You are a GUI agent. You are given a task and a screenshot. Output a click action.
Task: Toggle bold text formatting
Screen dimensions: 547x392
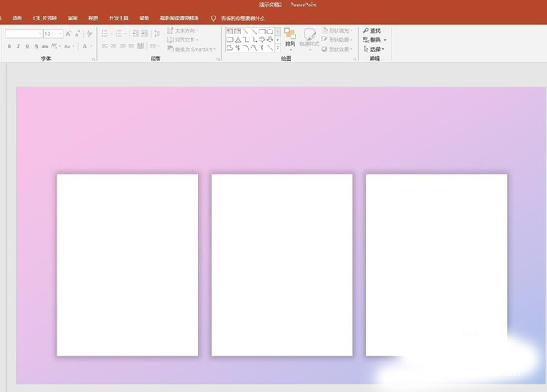point(9,47)
